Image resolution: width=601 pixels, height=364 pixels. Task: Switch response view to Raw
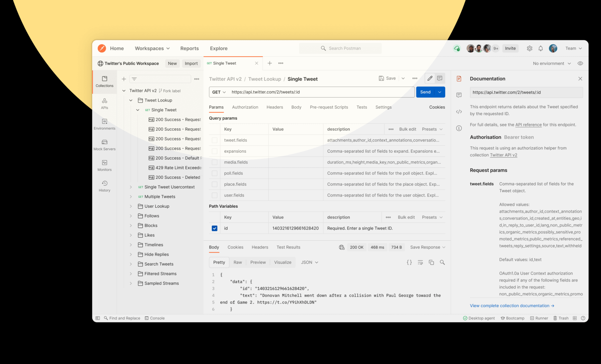[x=238, y=262]
